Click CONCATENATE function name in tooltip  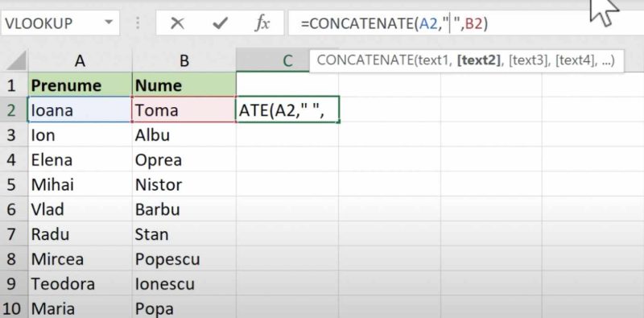[365, 61]
